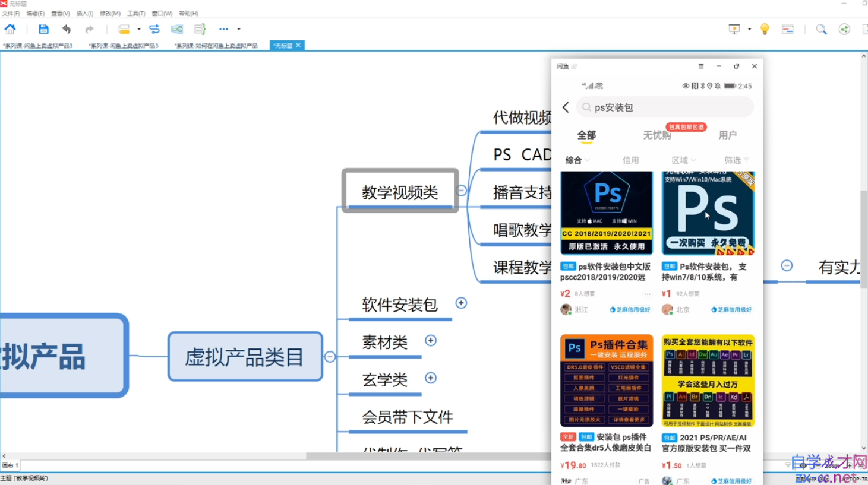Switch to the 系列课-如何在闲鱼上卖虚拟产品 tab
This screenshot has width=868, height=485.
[216, 45]
